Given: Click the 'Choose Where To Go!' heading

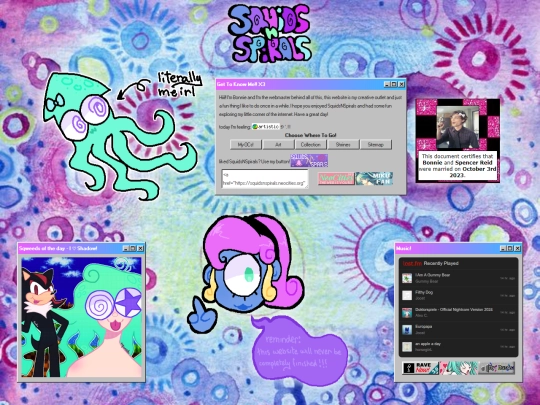Looking at the screenshot, I should pyautogui.click(x=311, y=135).
